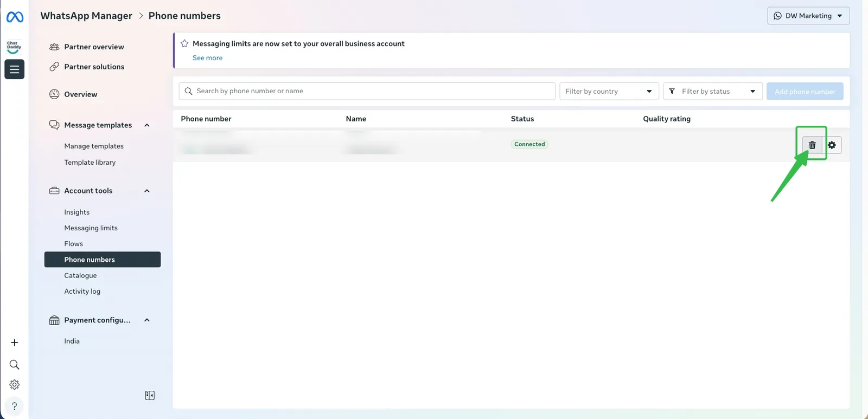Click the plus icon in left rail
This screenshot has width=868, height=419.
point(15,343)
